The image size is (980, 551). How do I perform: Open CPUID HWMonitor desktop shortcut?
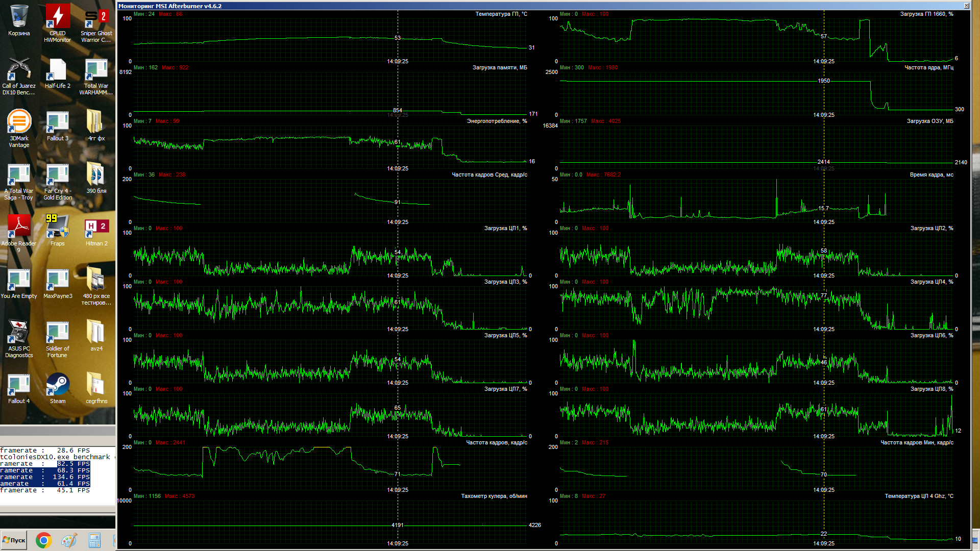(57, 18)
